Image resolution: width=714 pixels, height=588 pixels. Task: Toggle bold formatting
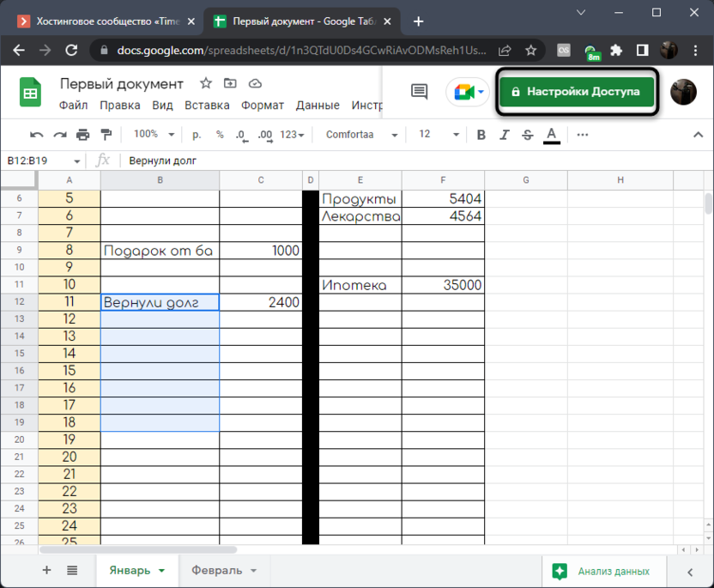coord(481,135)
